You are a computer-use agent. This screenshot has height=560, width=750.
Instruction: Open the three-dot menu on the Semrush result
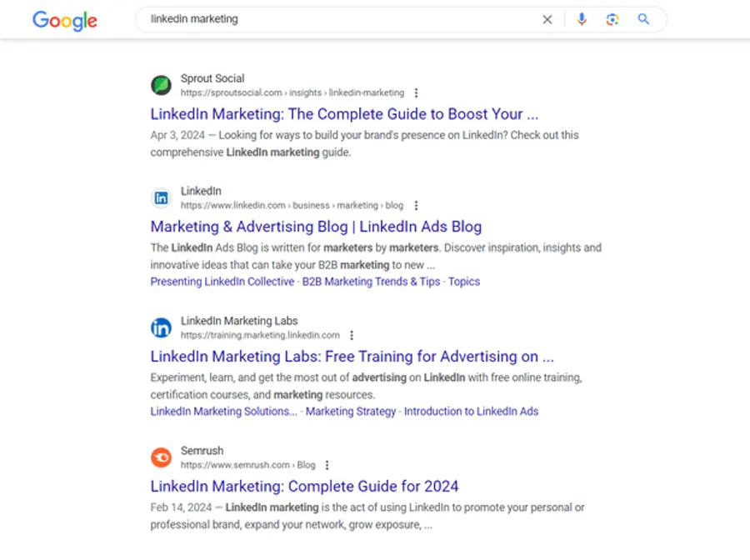327,465
